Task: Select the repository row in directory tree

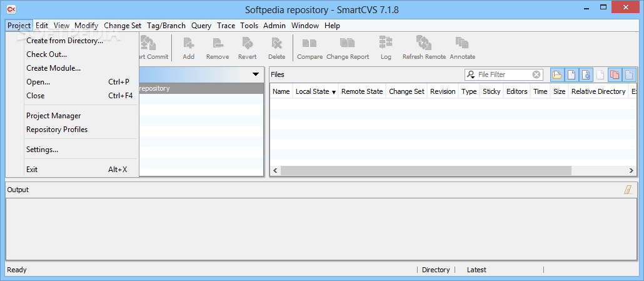Action: pyautogui.click(x=201, y=88)
